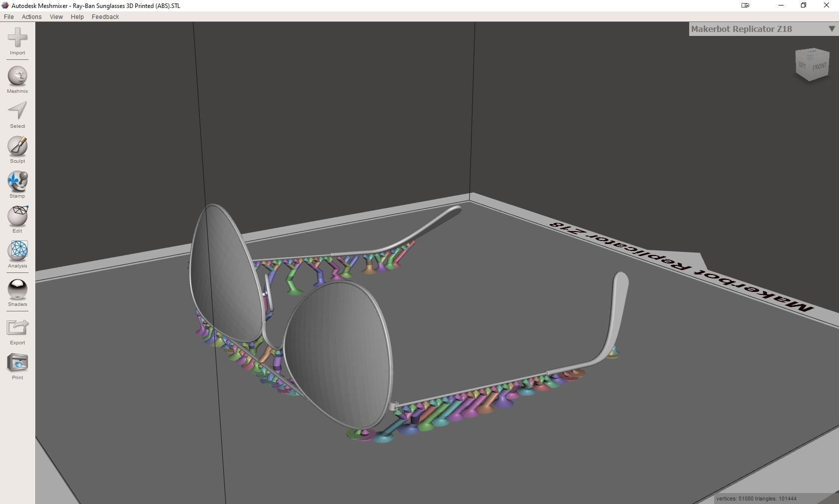The image size is (839, 504).
Task: Click the left sunglasses lens in viewport
Action: [x=226, y=273]
